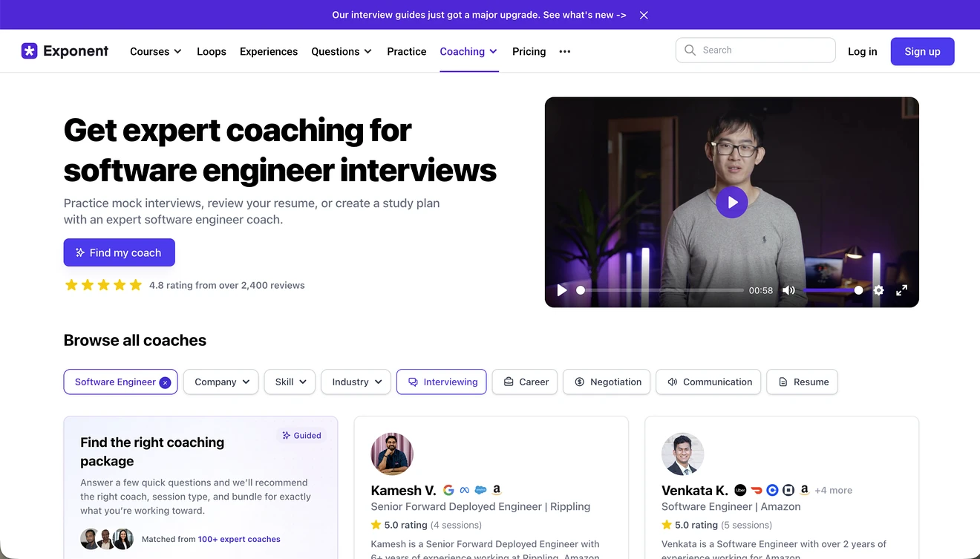Dismiss the purple announcement banner

pos(644,15)
